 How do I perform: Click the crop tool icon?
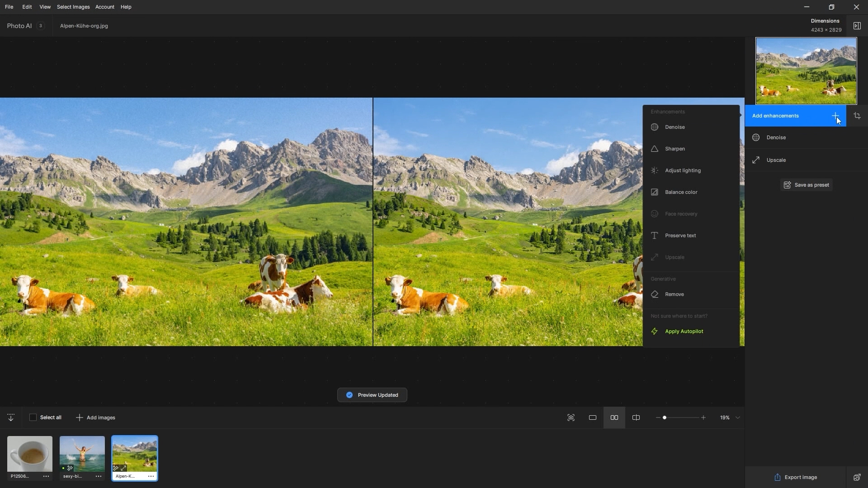click(x=857, y=116)
